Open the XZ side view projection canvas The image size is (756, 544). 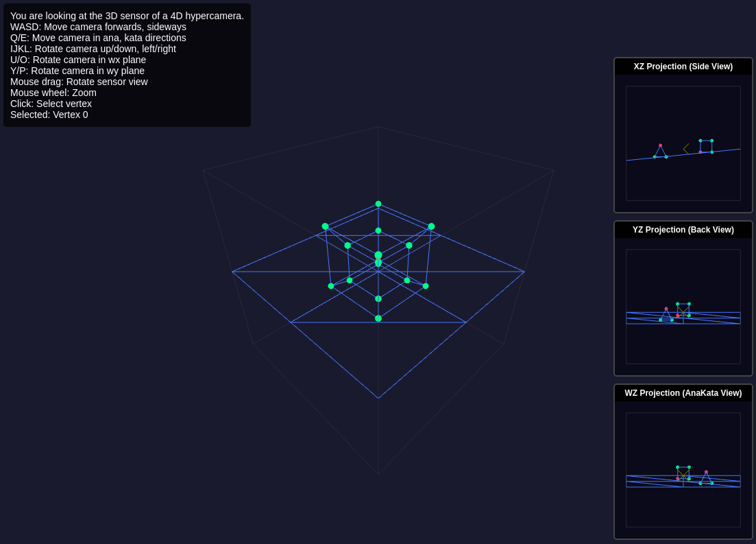(x=683, y=143)
